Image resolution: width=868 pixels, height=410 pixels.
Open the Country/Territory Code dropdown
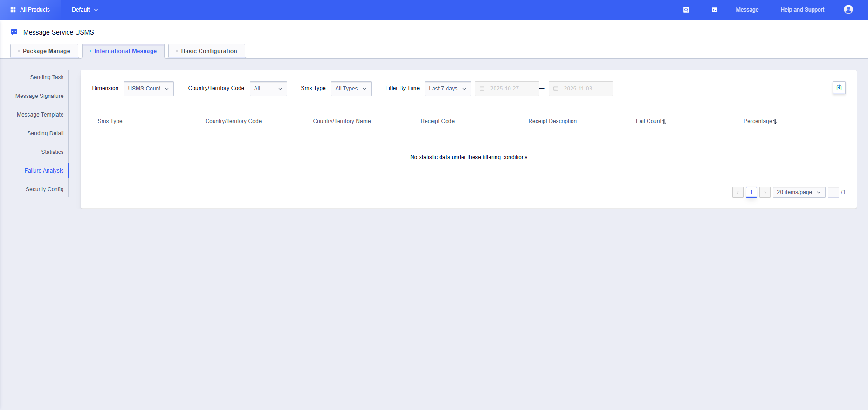click(x=268, y=89)
